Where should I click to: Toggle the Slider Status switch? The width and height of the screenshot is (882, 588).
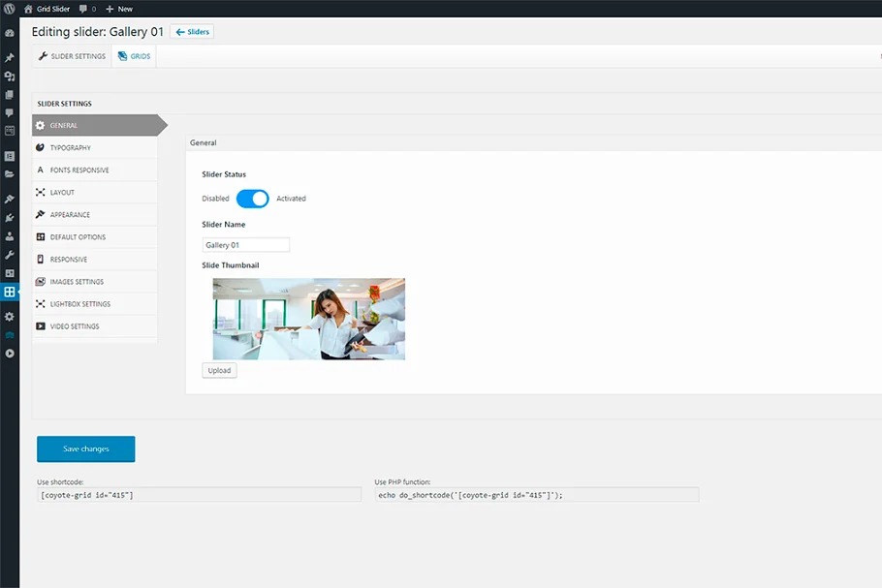click(x=252, y=199)
